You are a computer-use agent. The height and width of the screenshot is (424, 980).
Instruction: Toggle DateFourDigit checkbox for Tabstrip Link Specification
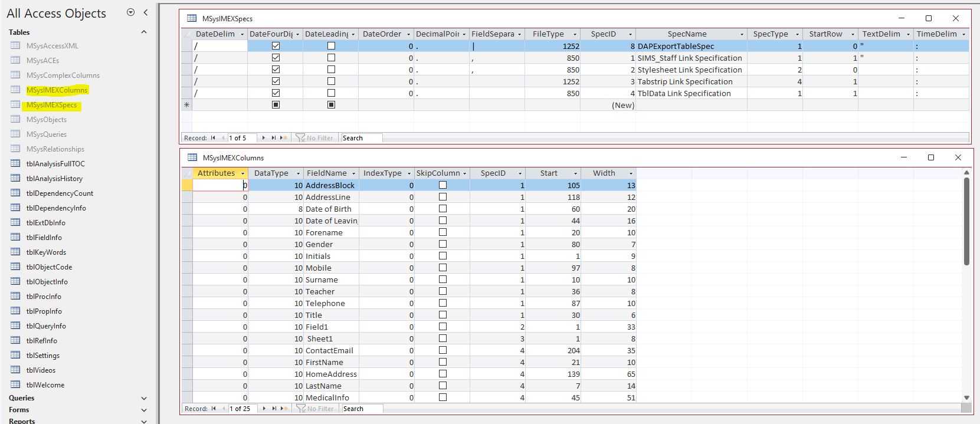tap(276, 81)
